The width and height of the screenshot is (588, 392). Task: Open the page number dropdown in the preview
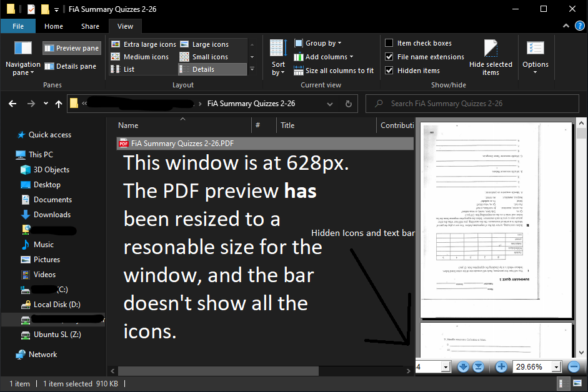point(444,366)
